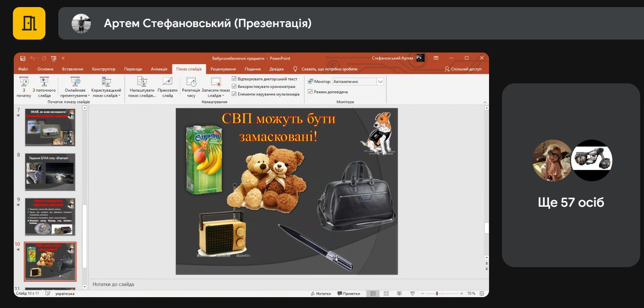
Task: Switch to the 'Подання' tab
Action: pos(253,69)
